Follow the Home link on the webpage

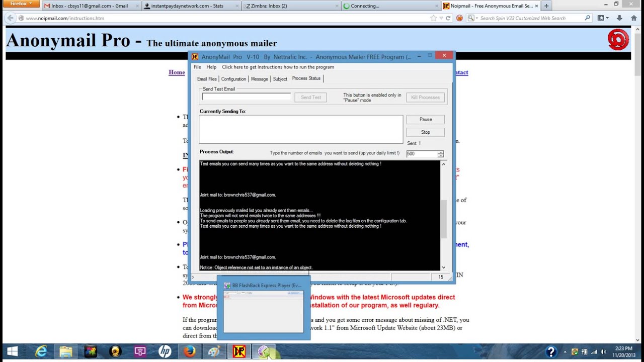(177, 72)
